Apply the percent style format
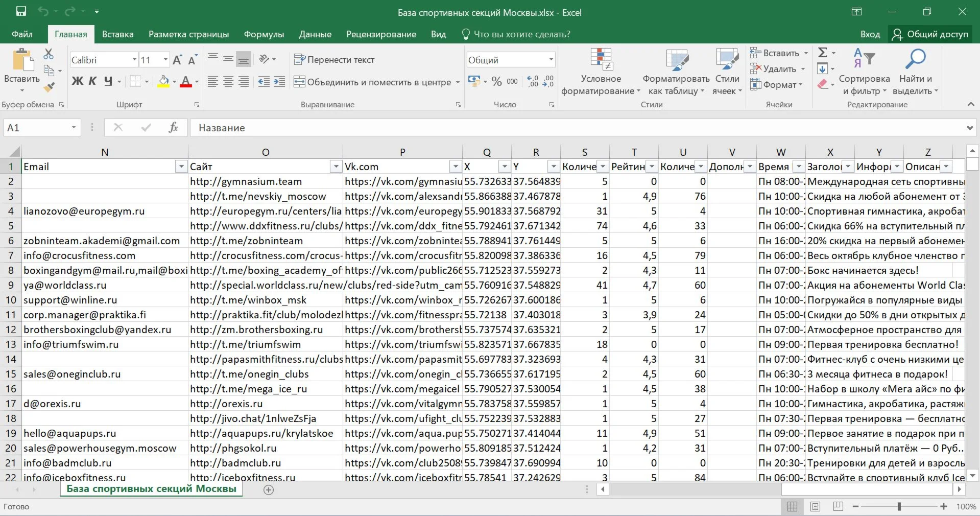Viewport: 980px width, 516px height. [496, 81]
